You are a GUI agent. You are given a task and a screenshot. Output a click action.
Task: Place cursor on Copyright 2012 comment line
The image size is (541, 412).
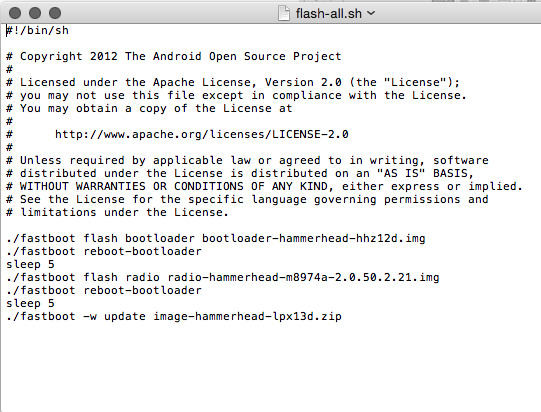coord(174,56)
